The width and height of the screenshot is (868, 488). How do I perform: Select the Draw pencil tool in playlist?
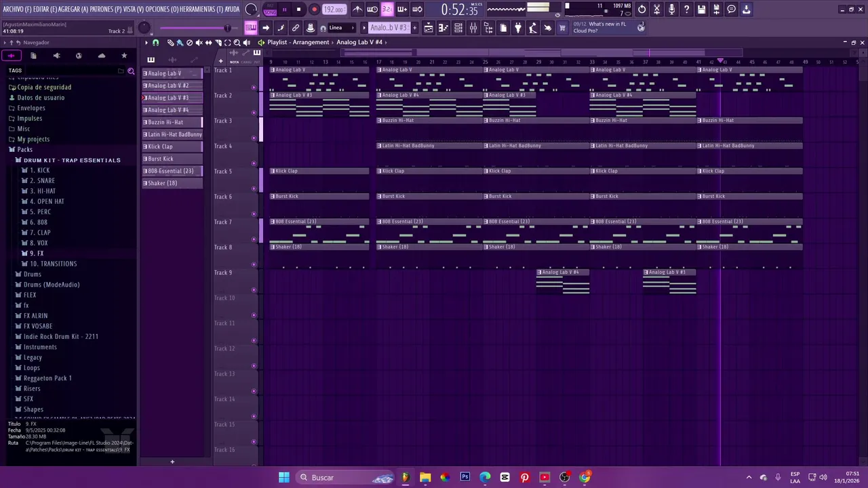(x=170, y=43)
